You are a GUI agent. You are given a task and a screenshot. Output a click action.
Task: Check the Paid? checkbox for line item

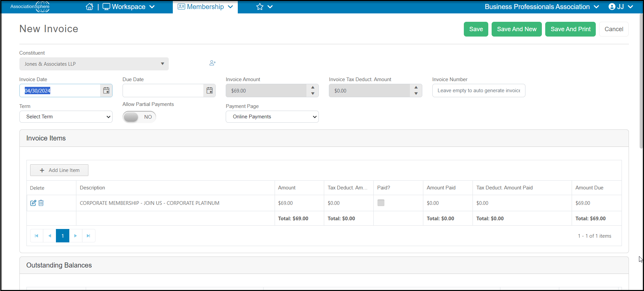[x=381, y=203]
